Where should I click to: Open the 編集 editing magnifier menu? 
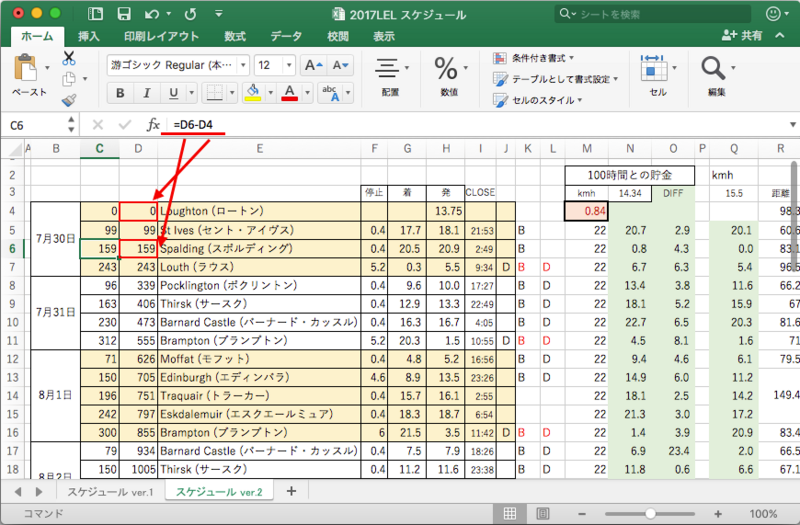717,76
